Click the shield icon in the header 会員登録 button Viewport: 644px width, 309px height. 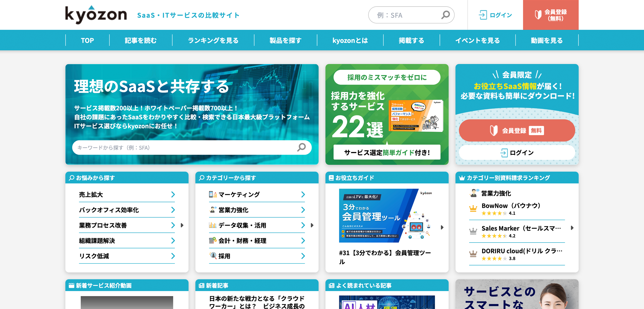(538, 15)
